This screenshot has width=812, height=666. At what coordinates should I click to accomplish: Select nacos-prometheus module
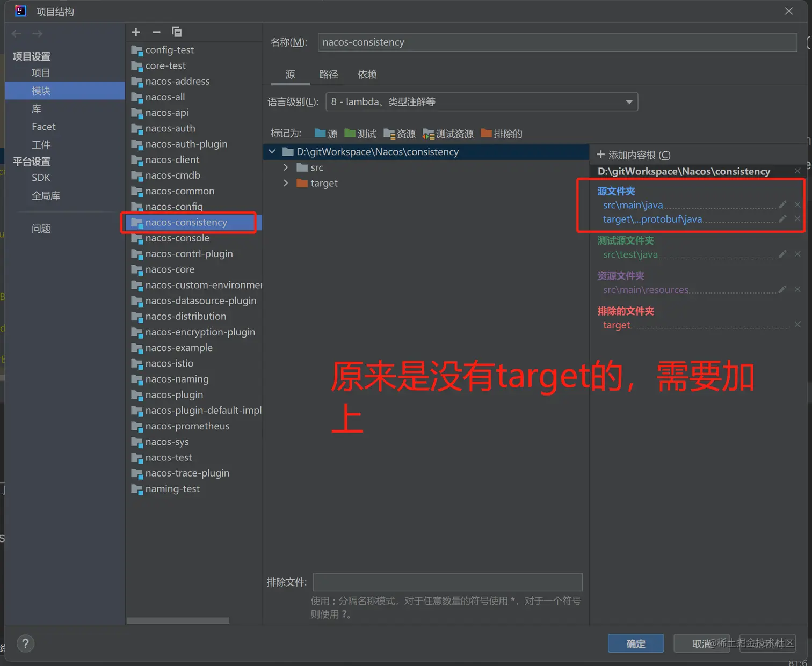187,426
